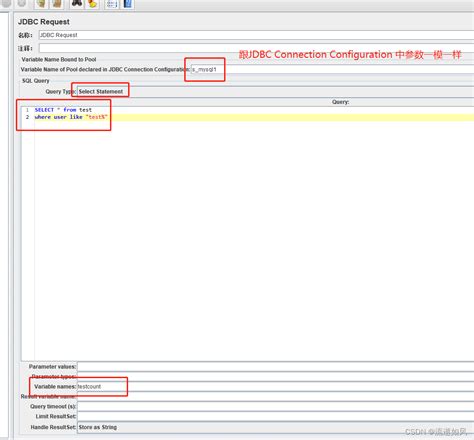Open the Query Type dropdown showing Select Statement
The image size is (474, 440).
click(x=275, y=91)
